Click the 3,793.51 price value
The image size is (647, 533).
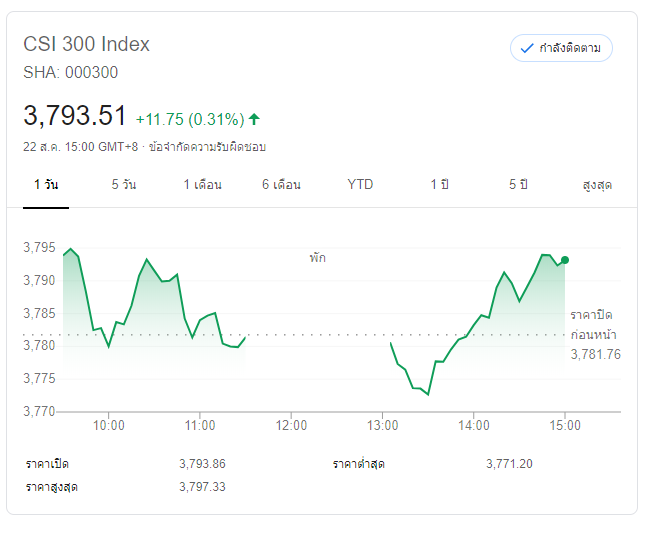[x=75, y=116]
